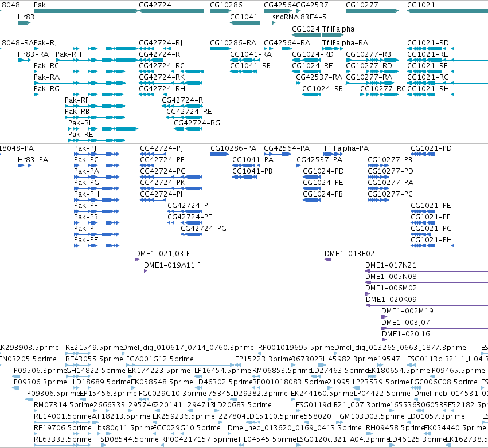Select the teal CG1041 gene bar glyph
The height and width of the screenshot is (448, 488).
click(245, 23)
